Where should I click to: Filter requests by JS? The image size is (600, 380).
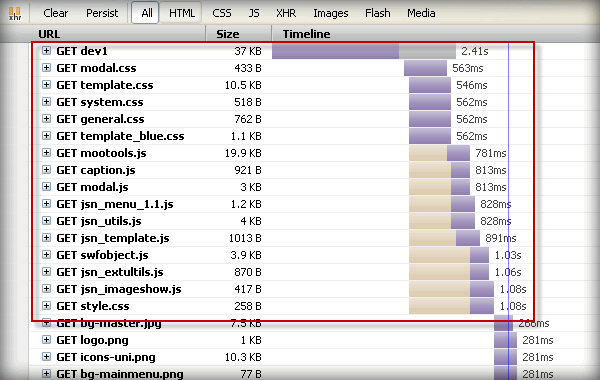pos(254,13)
